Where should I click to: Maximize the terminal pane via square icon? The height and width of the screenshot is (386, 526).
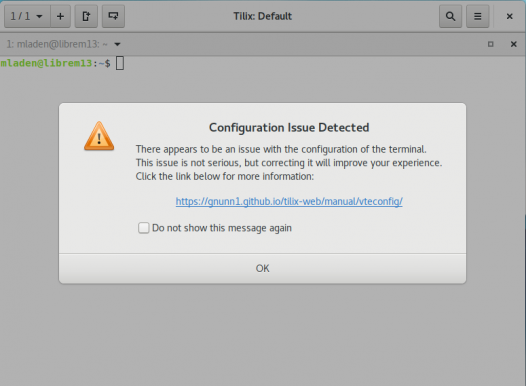pos(490,44)
